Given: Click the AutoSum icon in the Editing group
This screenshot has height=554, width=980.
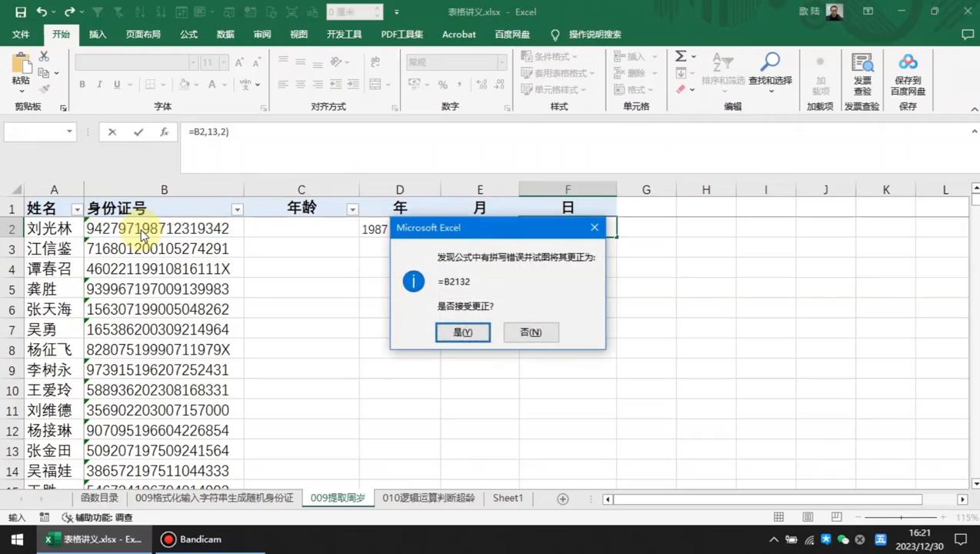Looking at the screenshot, I should (680, 55).
